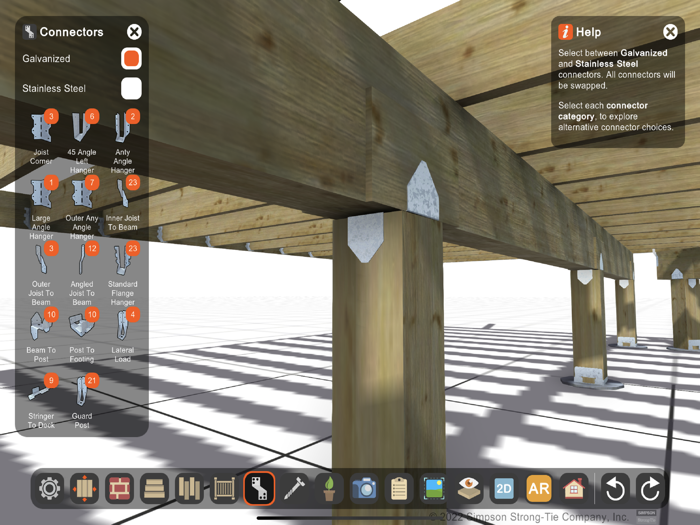Launch AR view mode
The width and height of the screenshot is (700, 525).
pos(539,488)
